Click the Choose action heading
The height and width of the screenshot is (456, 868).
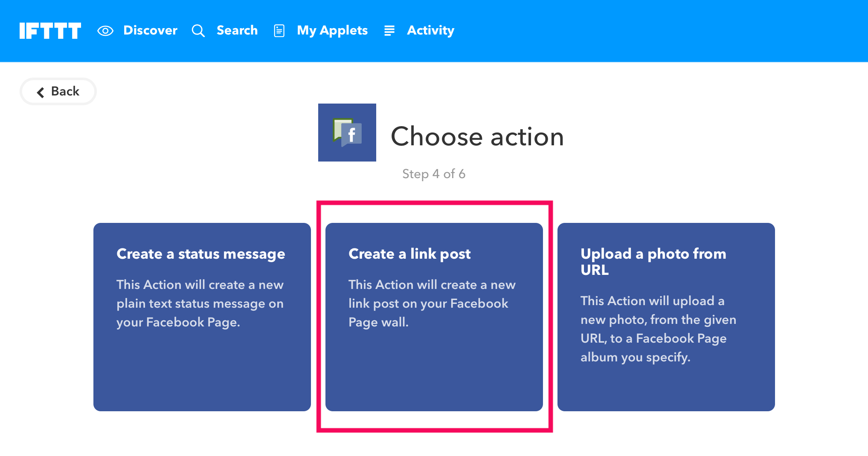pos(477,137)
